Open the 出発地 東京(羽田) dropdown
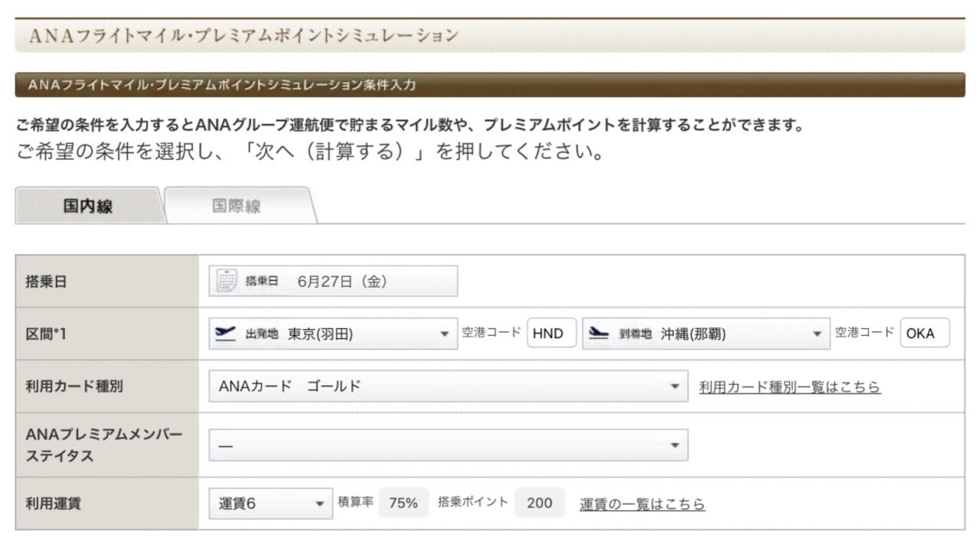Viewport: 980px width, 551px height. coord(333,334)
